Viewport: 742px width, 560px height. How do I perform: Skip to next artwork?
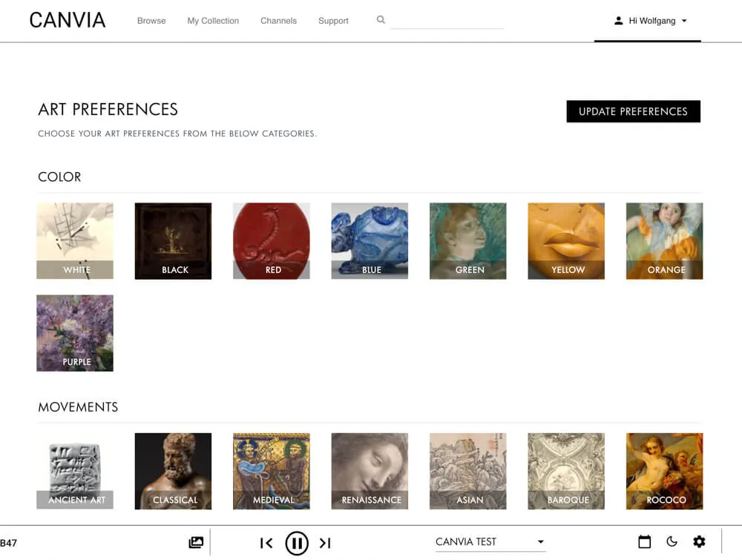coord(325,543)
